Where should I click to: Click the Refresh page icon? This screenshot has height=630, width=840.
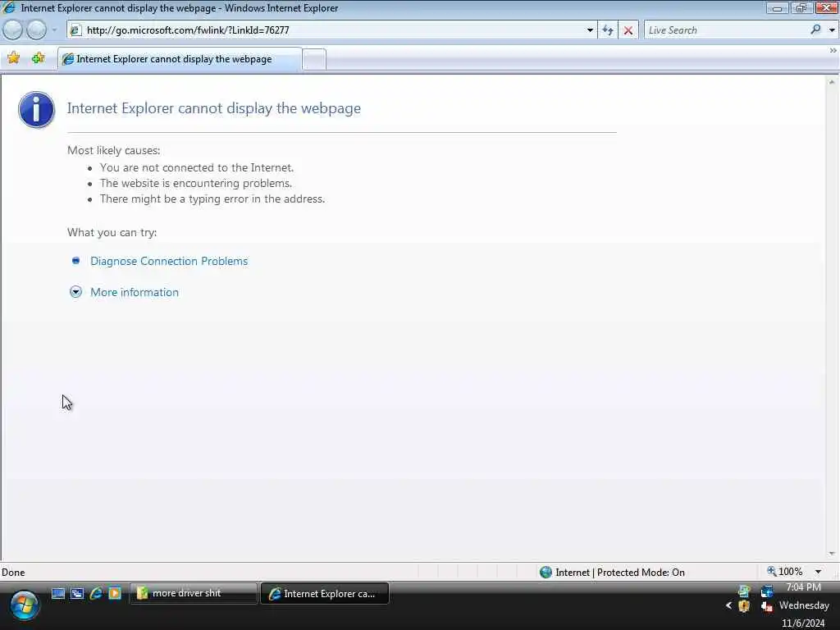[608, 30]
